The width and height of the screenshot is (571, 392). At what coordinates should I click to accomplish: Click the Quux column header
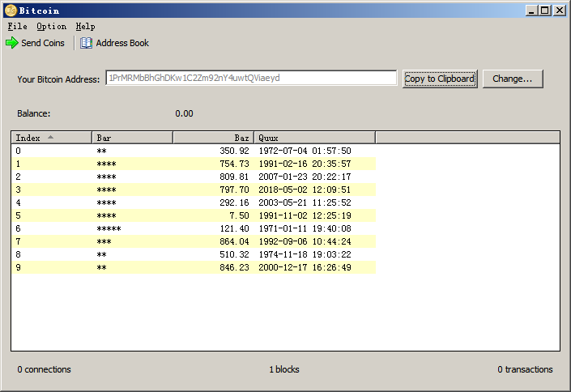(314, 138)
